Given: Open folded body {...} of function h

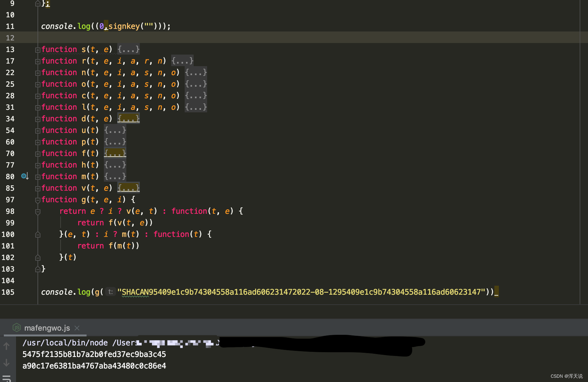Looking at the screenshot, I should click(115, 165).
